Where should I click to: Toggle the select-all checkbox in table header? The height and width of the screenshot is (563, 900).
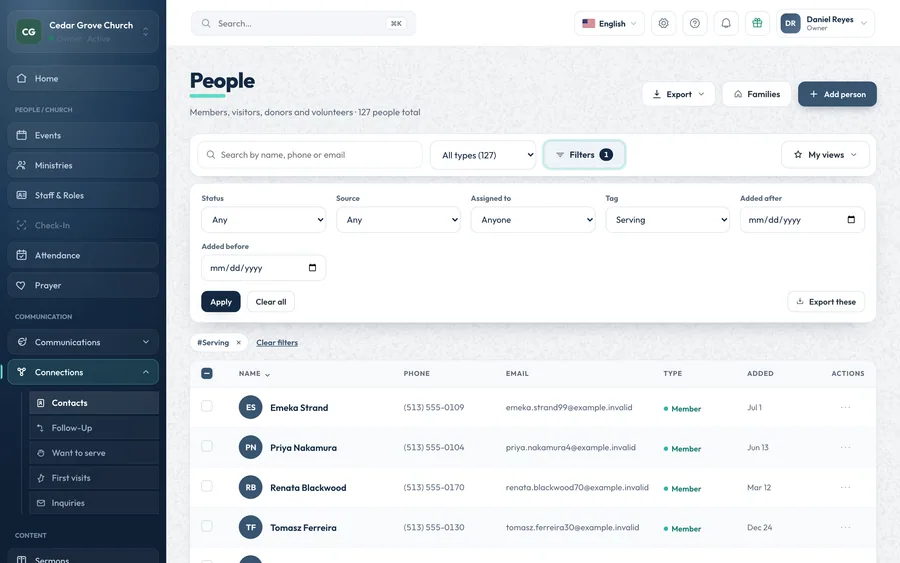(207, 374)
